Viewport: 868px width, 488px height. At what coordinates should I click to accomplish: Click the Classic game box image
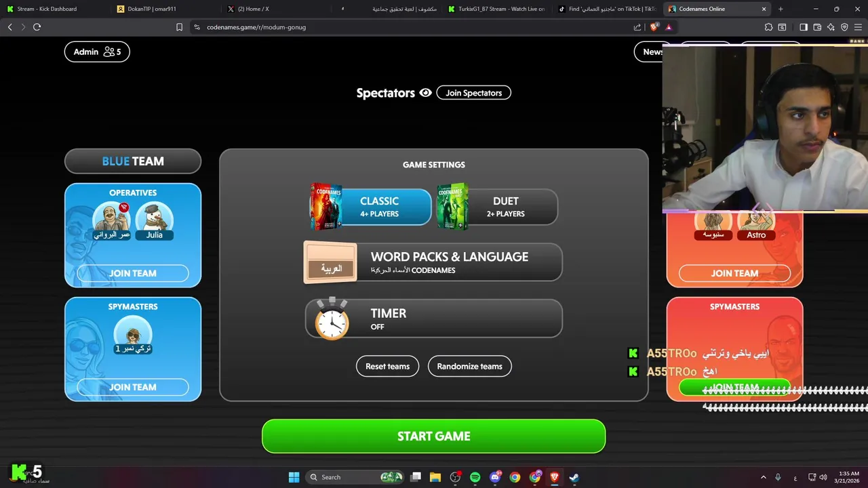click(x=326, y=207)
